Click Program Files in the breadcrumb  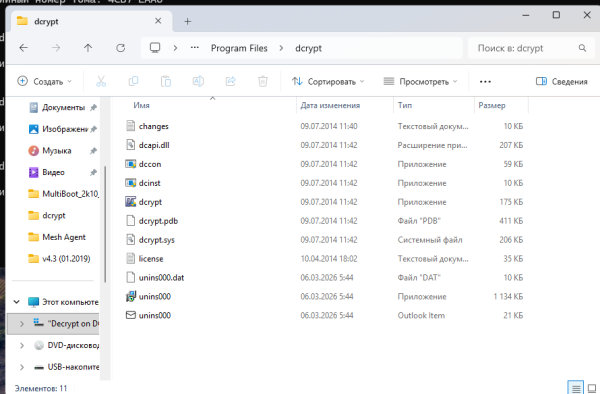(x=239, y=48)
